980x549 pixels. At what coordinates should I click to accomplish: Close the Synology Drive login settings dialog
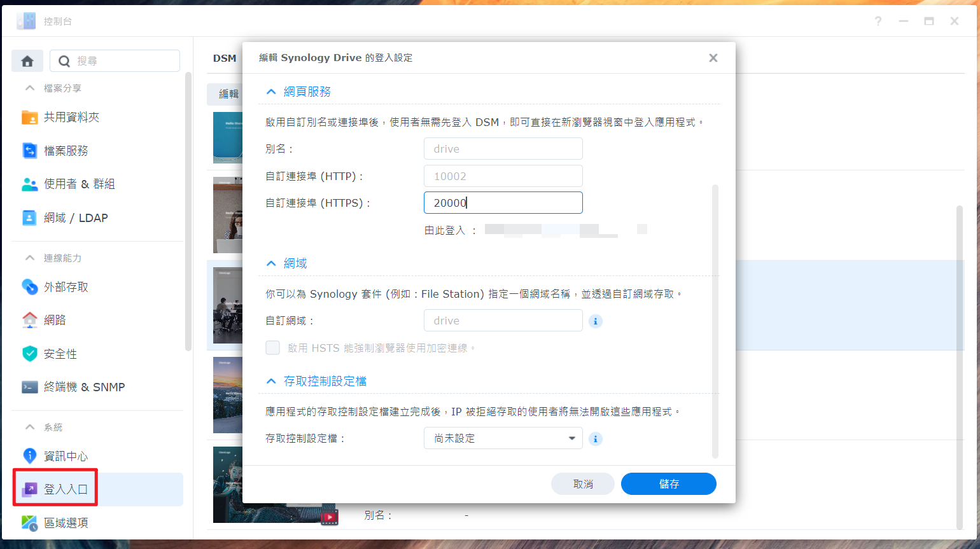pyautogui.click(x=713, y=58)
